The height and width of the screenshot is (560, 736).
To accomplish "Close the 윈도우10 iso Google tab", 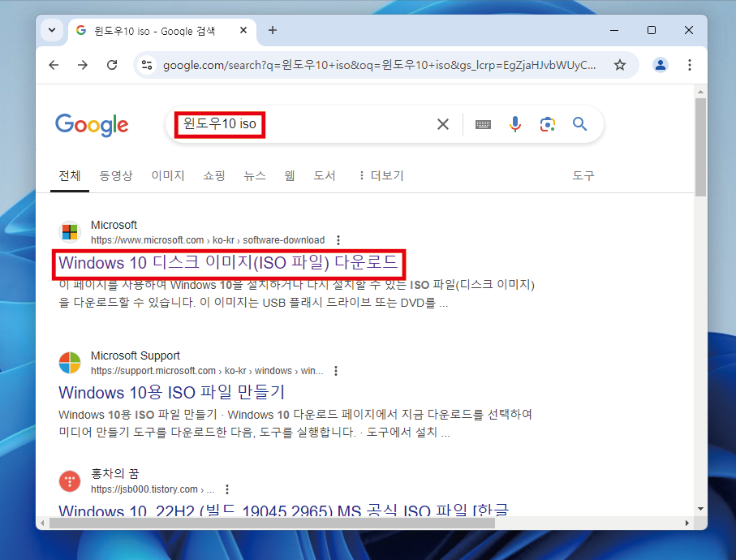I will pyautogui.click(x=243, y=30).
